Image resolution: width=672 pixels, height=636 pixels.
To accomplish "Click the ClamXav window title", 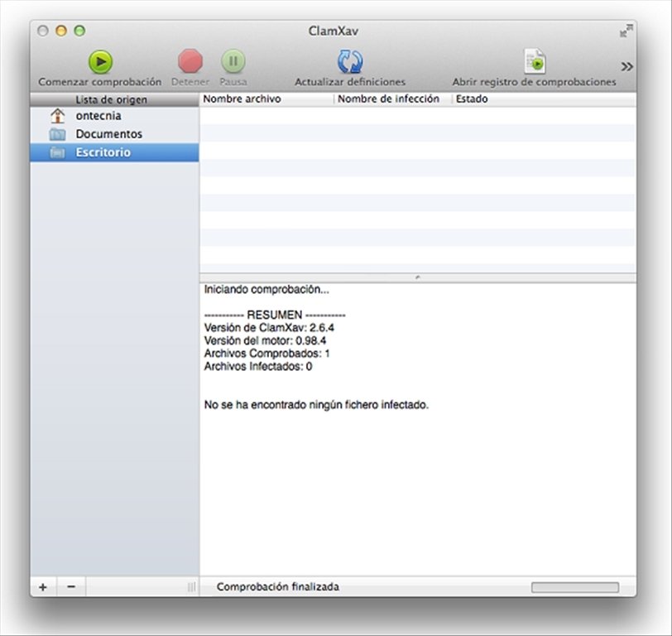I will coord(334,31).
